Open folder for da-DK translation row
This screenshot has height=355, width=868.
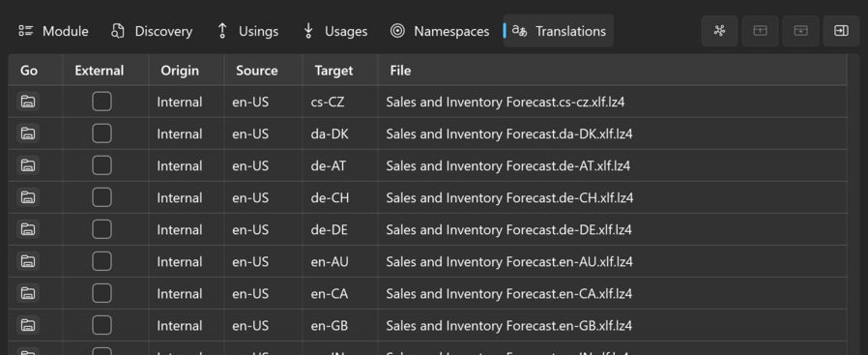click(x=28, y=133)
